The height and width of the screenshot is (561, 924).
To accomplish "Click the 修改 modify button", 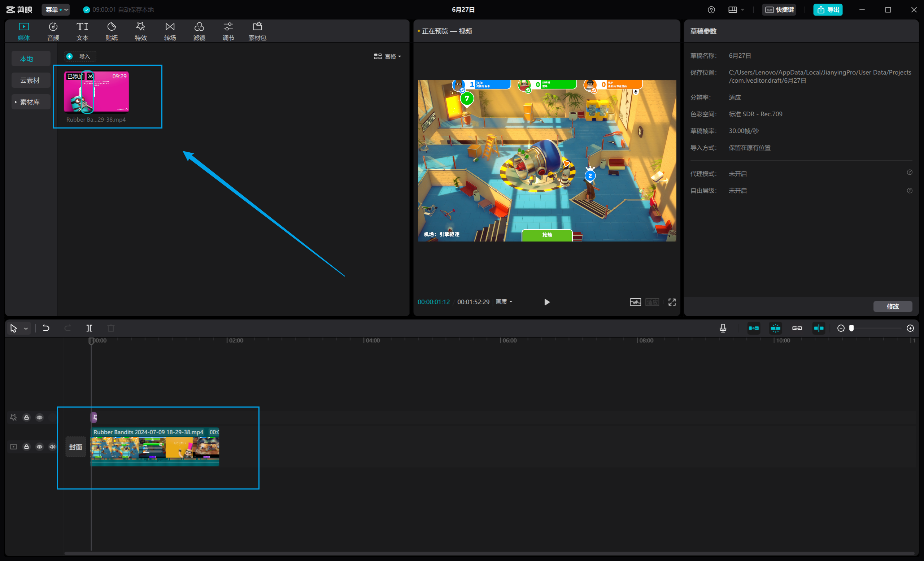I will pyautogui.click(x=893, y=306).
